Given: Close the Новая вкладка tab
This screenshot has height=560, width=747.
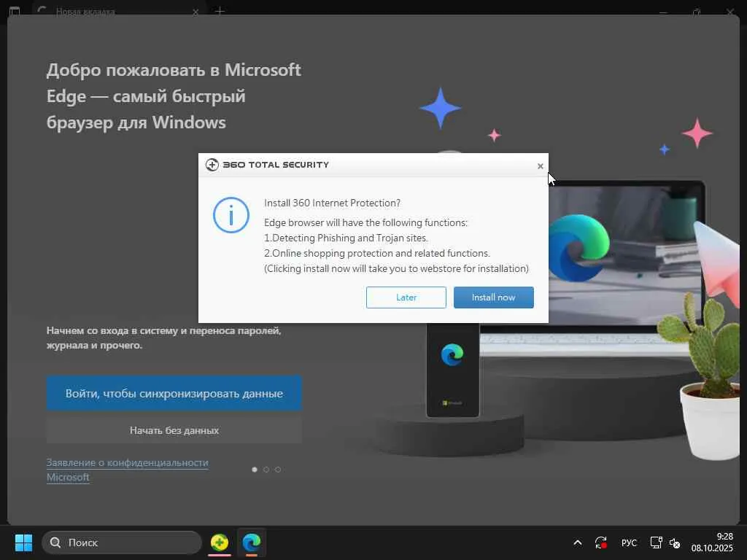Looking at the screenshot, I should click(x=196, y=12).
